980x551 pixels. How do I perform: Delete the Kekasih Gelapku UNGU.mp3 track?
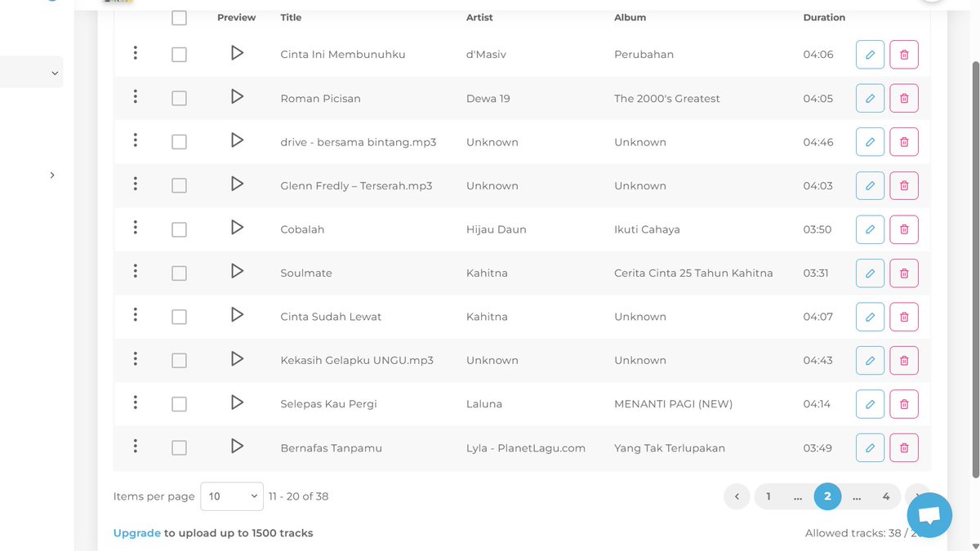[904, 360]
